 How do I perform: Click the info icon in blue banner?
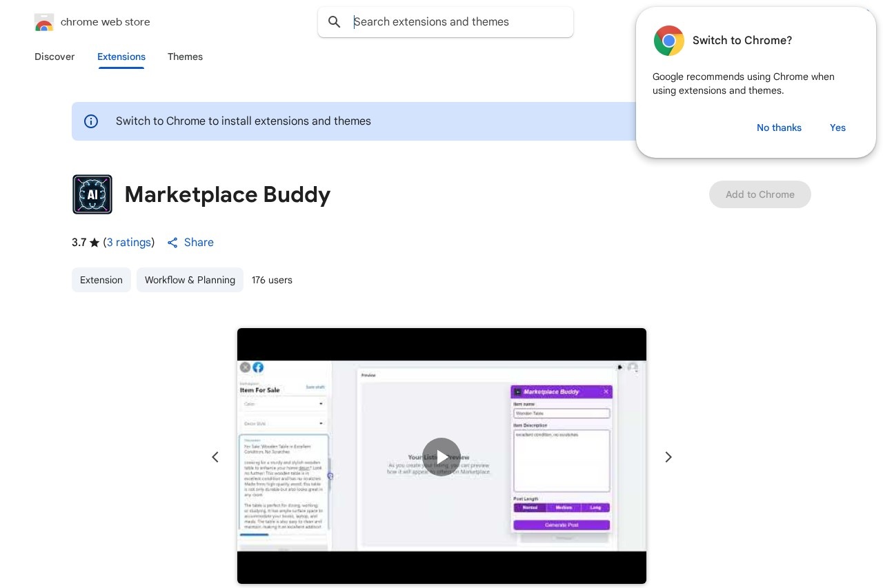point(91,121)
